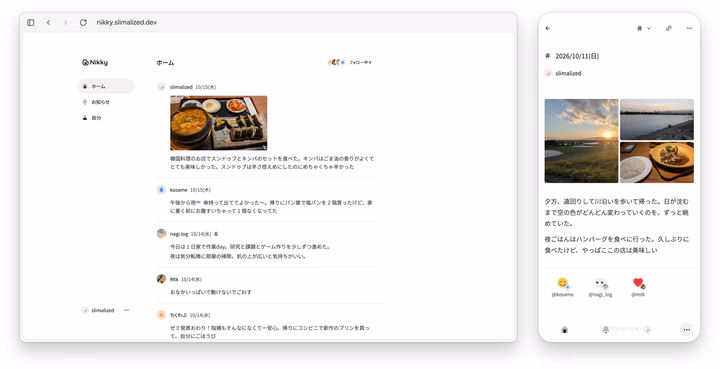Reload the nikky.slimalized.dev page
This screenshot has height=369, width=720.
[x=83, y=22]
